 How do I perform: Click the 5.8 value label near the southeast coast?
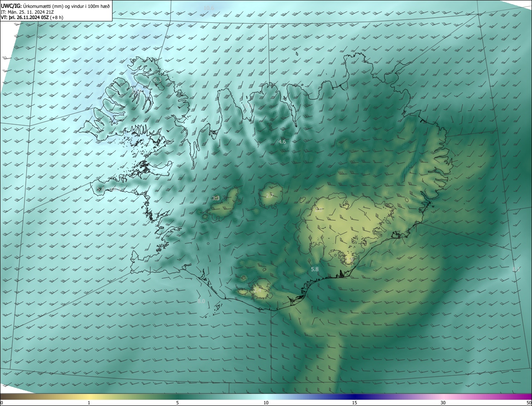(315, 269)
